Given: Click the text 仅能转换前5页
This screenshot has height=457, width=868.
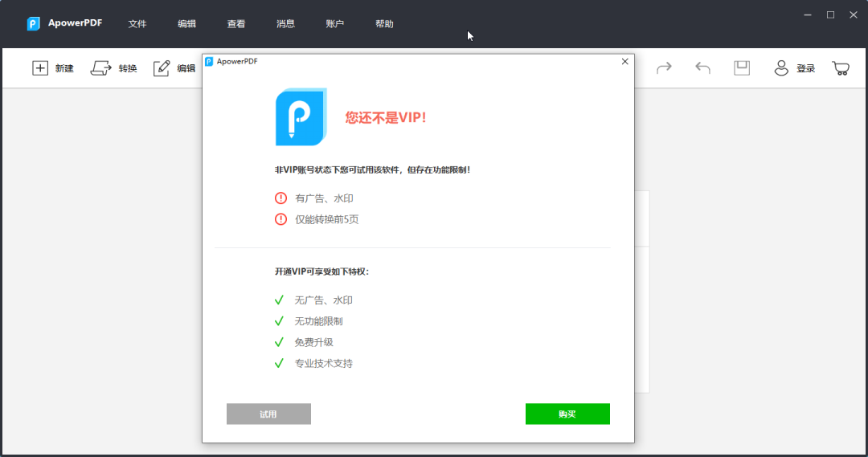Looking at the screenshot, I should (326, 219).
